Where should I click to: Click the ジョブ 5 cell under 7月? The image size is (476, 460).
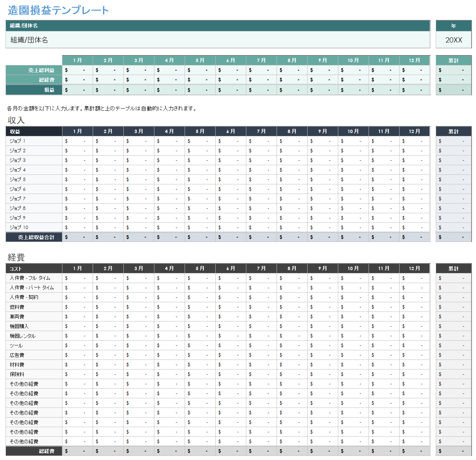click(x=261, y=180)
